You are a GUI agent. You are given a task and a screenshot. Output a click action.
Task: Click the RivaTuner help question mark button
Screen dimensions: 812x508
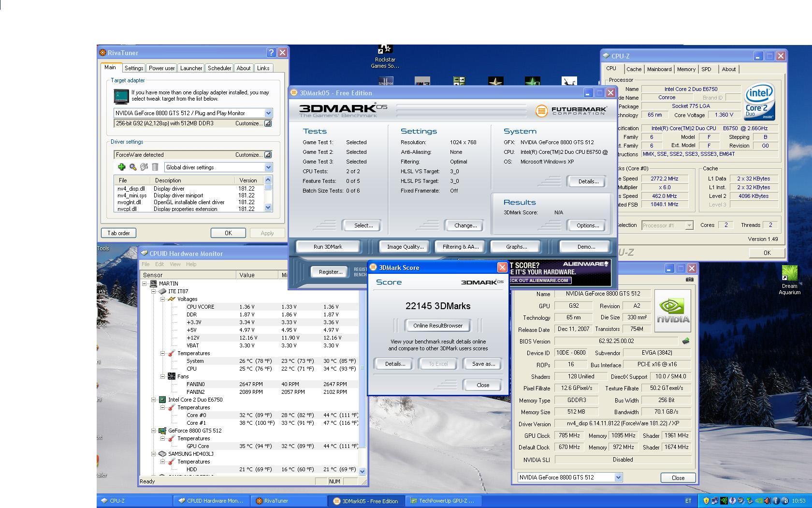pos(271,52)
